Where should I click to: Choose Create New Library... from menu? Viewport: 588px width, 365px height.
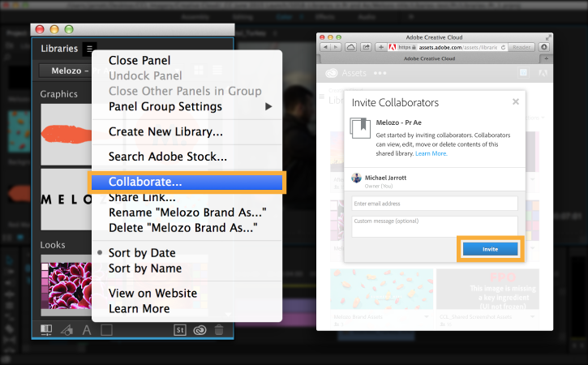[x=165, y=131]
